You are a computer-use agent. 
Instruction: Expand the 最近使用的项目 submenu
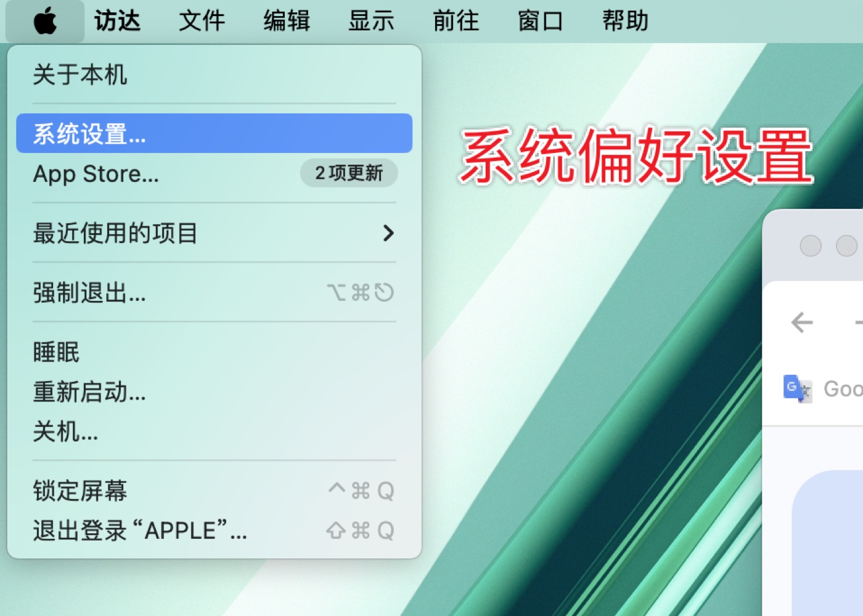(x=214, y=233)
